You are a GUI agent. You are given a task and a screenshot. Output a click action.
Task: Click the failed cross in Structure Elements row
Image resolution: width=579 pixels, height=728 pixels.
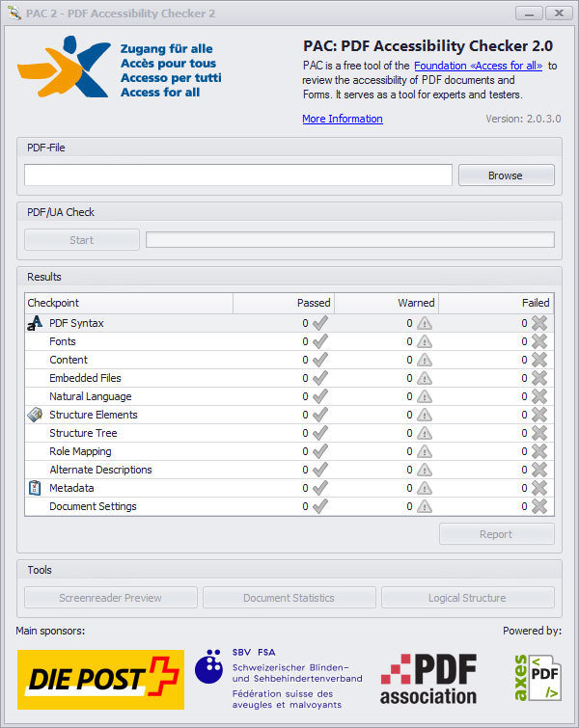pos(539,415)
